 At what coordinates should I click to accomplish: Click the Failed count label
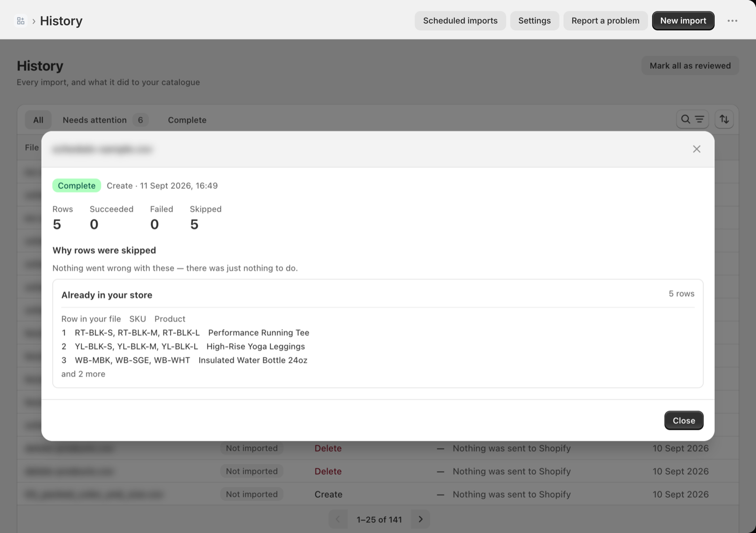point(162,209)
